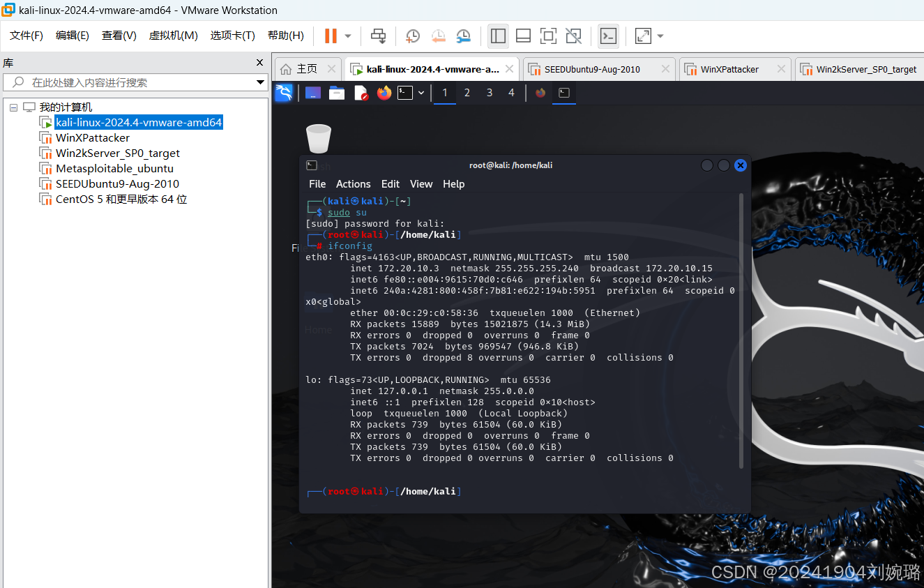This screenshot has height=588, width=924.
Task: Switch to Kali workspace 4
Action: click(x=512, y=93)
